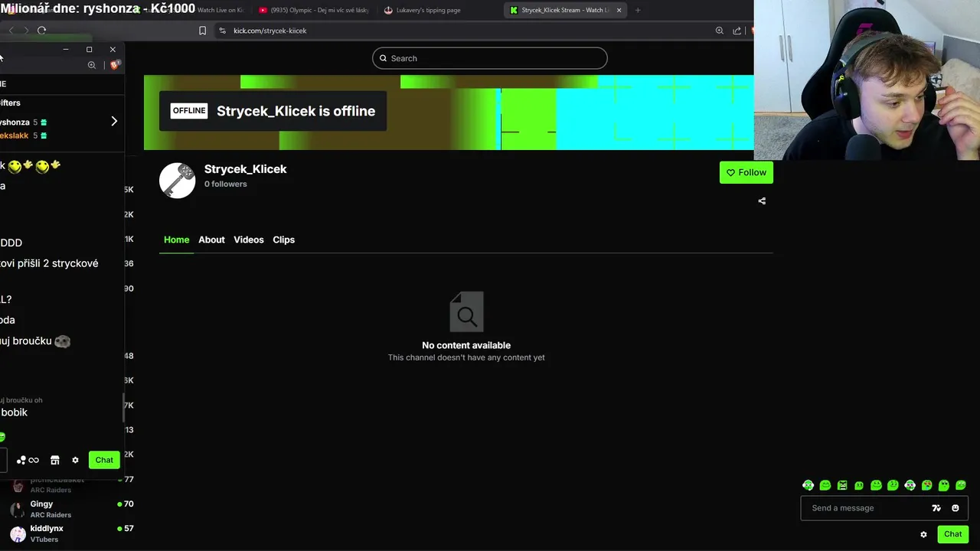This screenshot has height=551, width=980.
Task: Open chat settings gear beside main Chat button
Action: coord(923,534)
